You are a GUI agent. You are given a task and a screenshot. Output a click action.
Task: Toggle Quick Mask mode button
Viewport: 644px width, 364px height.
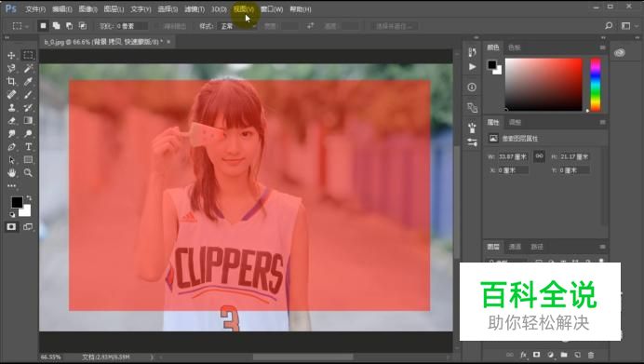[11, 227]
